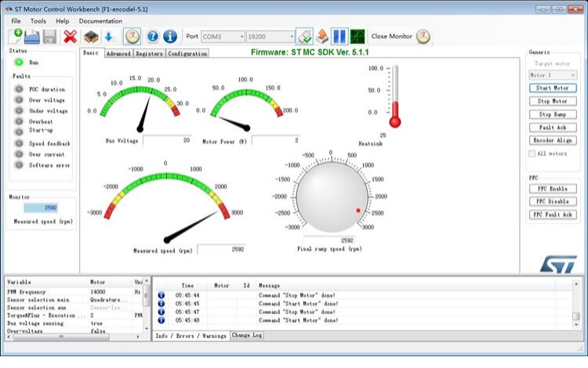Click the Bus Voltage value field
Viewport: 588px width, 368px height.
pos(167,140)
